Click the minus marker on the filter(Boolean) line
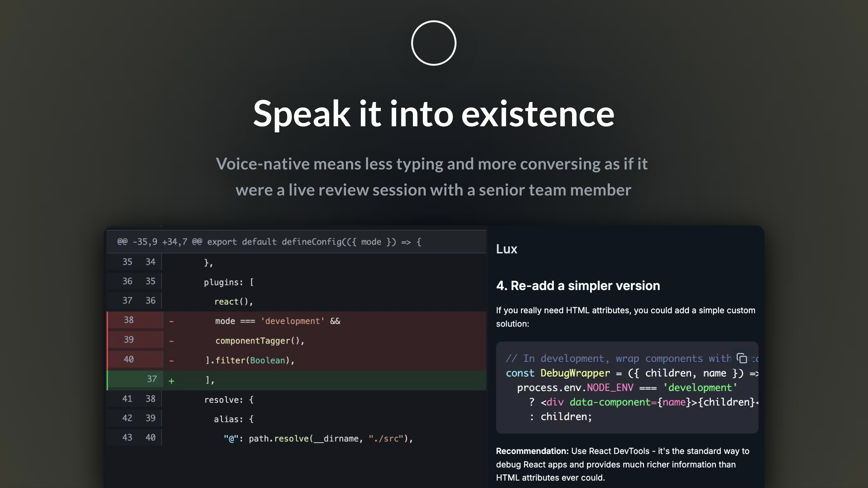Screen dimensions: 868x488 171,361
